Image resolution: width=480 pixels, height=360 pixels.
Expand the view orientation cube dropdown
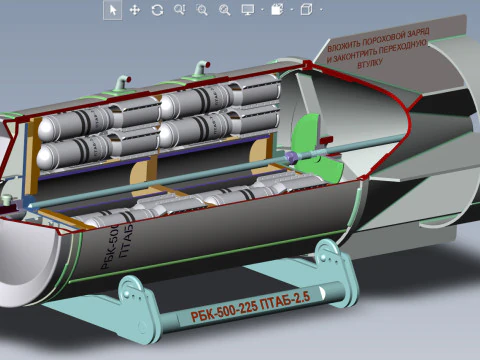point(321,10)
